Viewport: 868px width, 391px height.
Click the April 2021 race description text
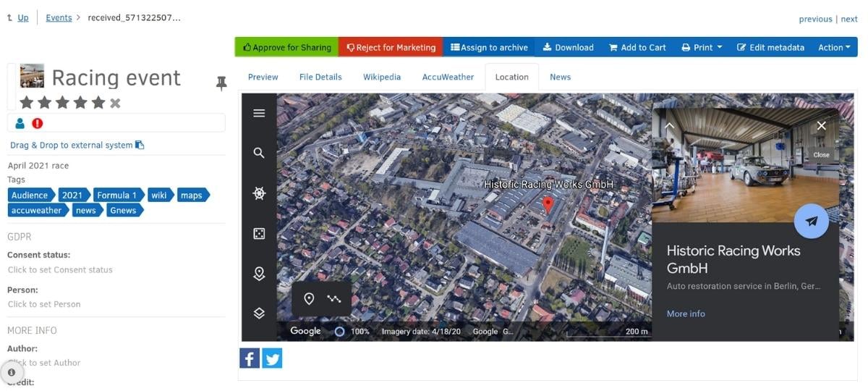[x=38, y=165]
